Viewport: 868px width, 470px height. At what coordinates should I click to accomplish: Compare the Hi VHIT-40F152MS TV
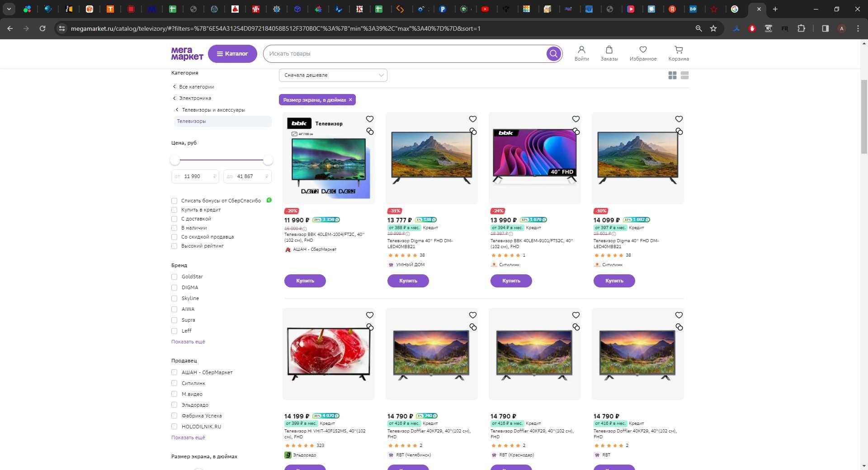tap(370, 327)
